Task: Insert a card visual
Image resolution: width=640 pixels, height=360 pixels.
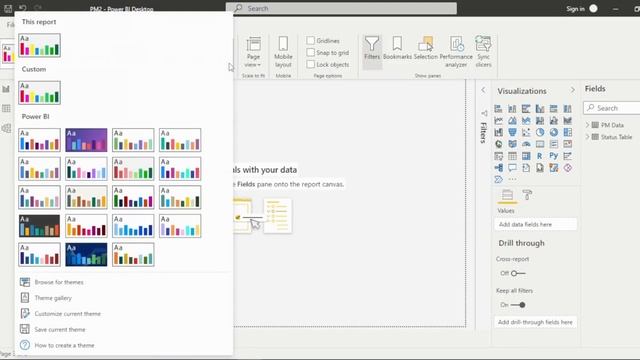Action: coord(540,144)
